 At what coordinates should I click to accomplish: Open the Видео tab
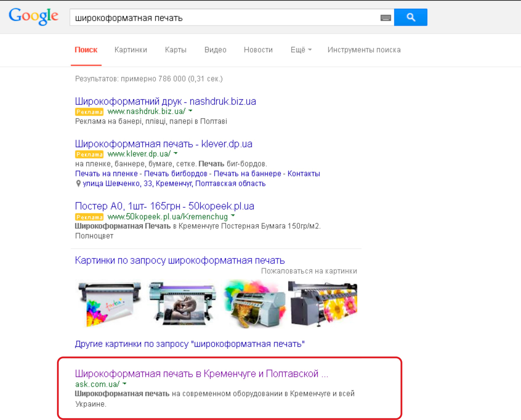[x=215, y=50]
